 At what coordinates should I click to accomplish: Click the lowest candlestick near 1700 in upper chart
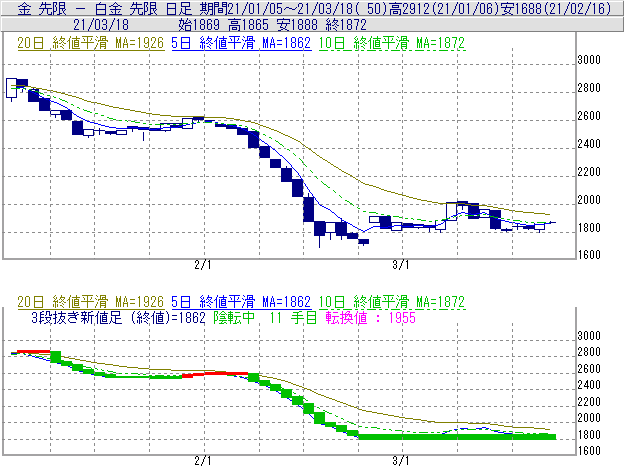point(363,241)
